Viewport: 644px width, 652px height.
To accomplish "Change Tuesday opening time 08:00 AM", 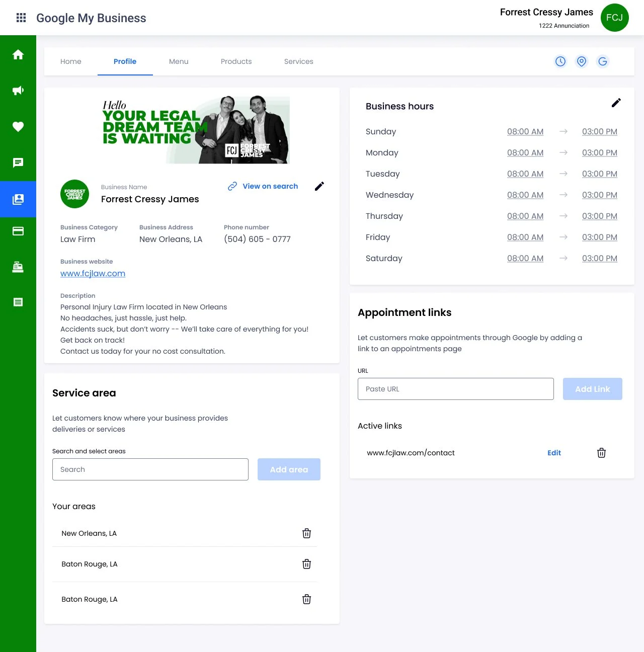I will coord(525,174).
